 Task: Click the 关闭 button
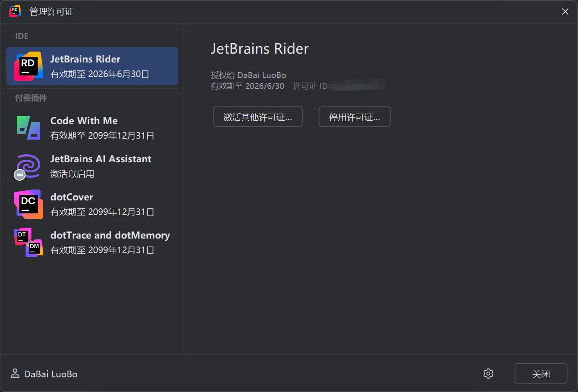(x=541, y=374)
